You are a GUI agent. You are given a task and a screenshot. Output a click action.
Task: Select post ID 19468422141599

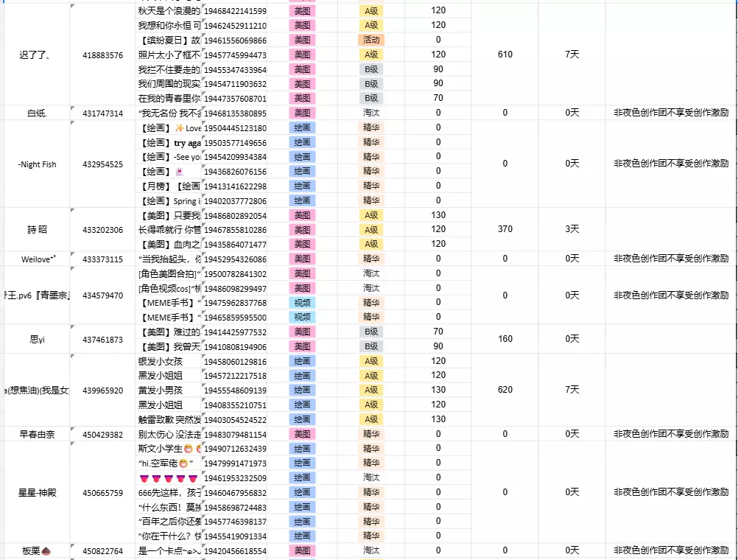235,11
